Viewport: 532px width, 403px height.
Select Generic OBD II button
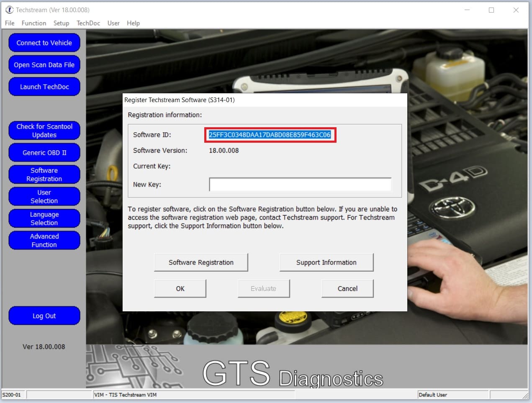[44, 153]
